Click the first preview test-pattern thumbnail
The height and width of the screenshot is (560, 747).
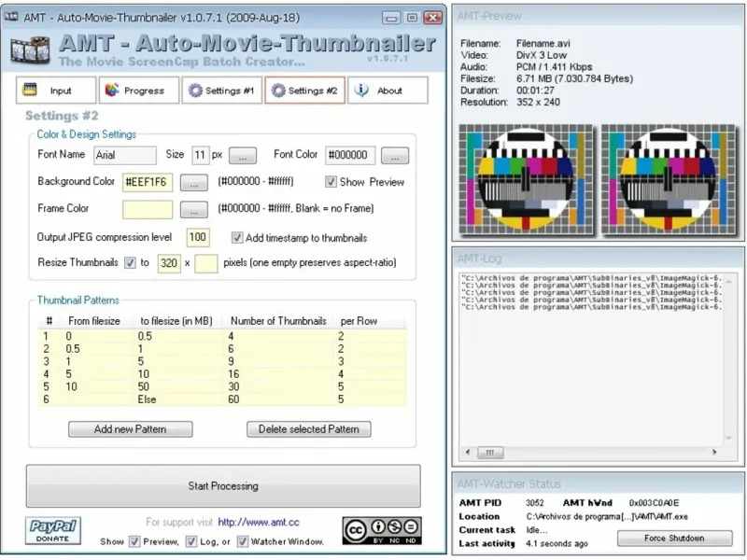coord(526,179)
